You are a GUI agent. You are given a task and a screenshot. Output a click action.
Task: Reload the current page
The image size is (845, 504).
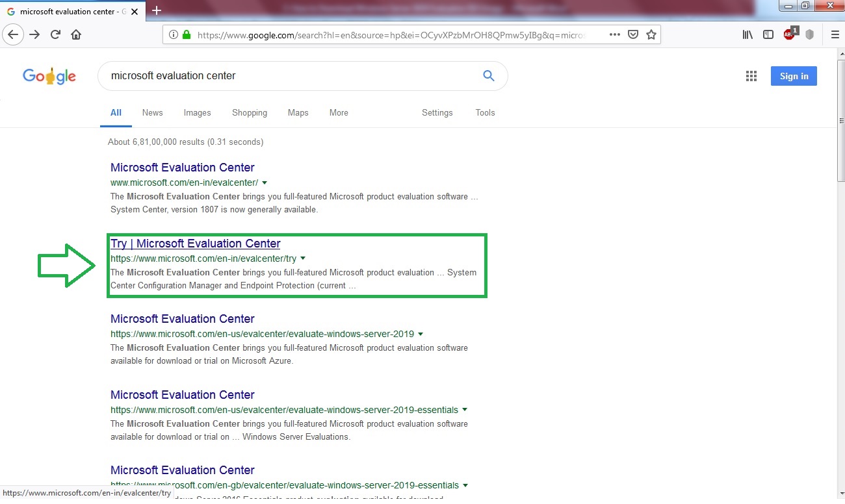click(55, 34)
